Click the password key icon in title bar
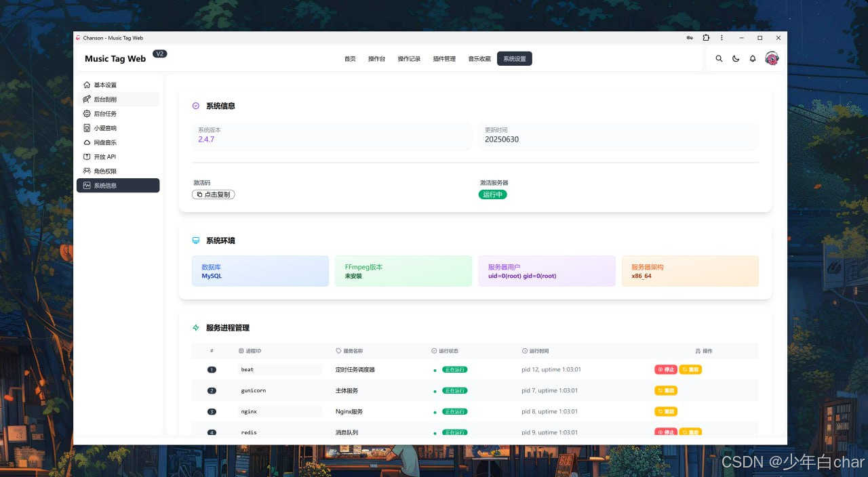The width and height of the screenshot is (868, 477). pyautogui.click(x=690, y=38)
